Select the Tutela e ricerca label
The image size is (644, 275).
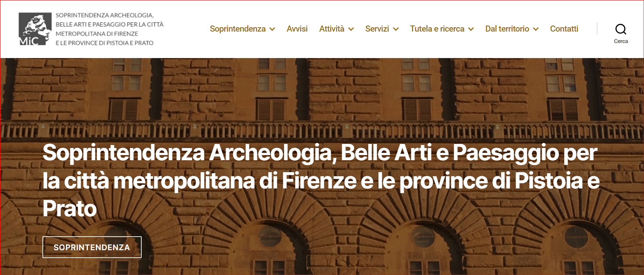[437, 29]
